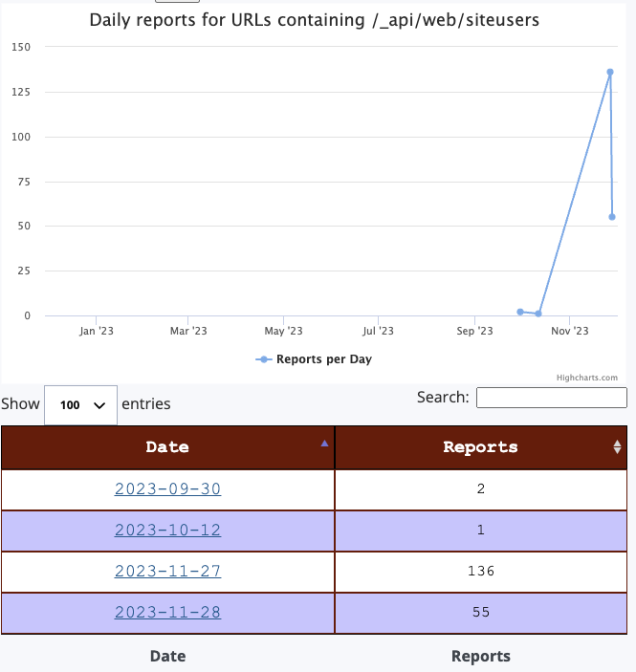The height and width of the screenshot is (672, 636).
Task: Click the Nov '23 x-axis label
Action: point(568,332)
